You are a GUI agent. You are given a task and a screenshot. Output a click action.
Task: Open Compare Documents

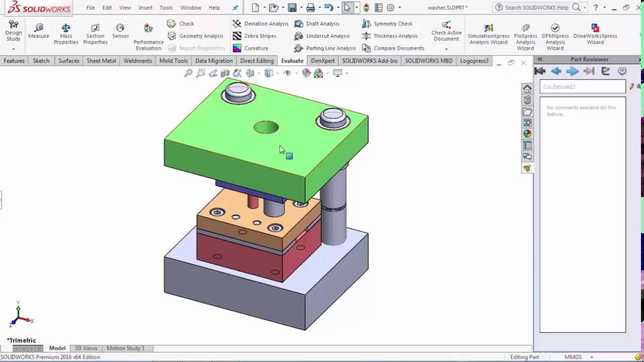pyautogui.click(x=393, y=48)
